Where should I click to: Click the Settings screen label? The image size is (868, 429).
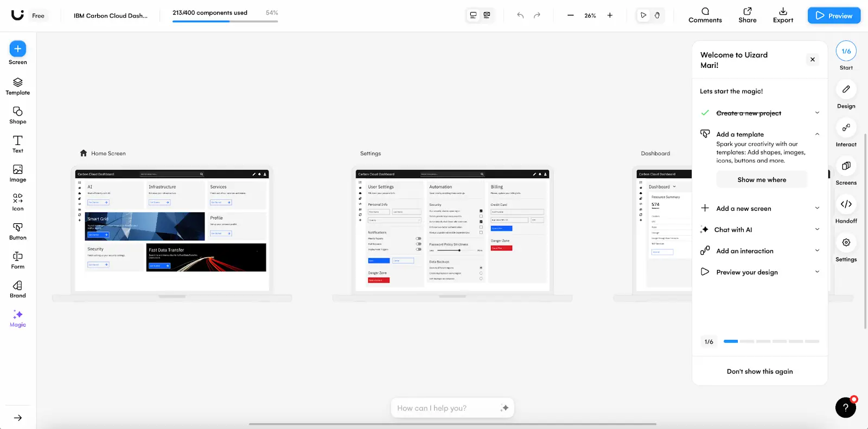point(371,154)
